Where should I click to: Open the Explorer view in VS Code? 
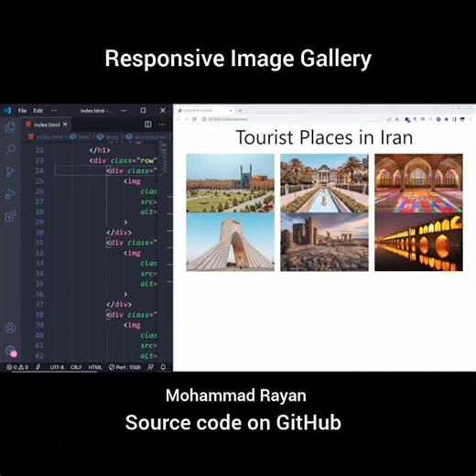pos(10,127)
